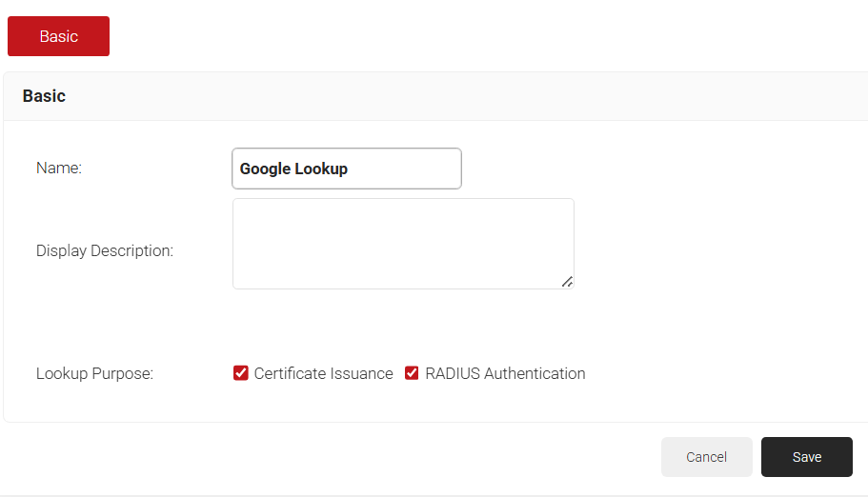This screenshot has width=868, height=497.
Task: Click the word Google in Name field
Action: coord(265,169)
